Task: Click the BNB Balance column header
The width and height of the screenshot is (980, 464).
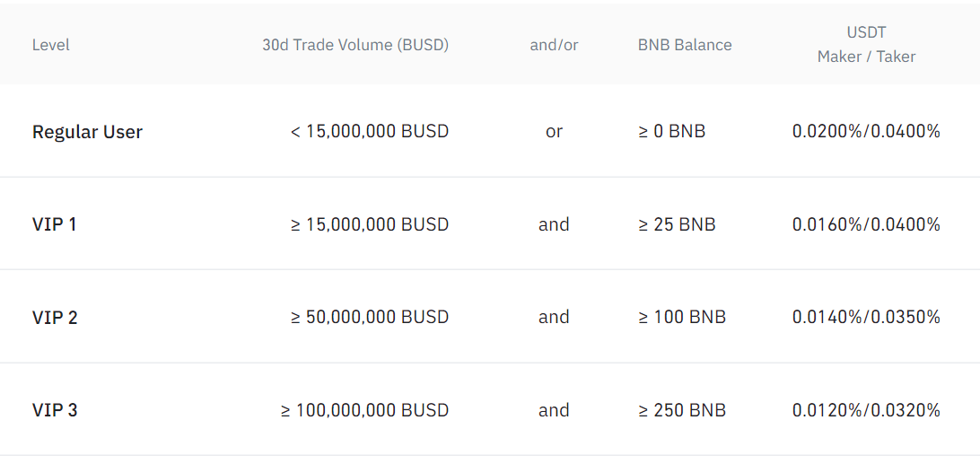Action: [685, 45]
